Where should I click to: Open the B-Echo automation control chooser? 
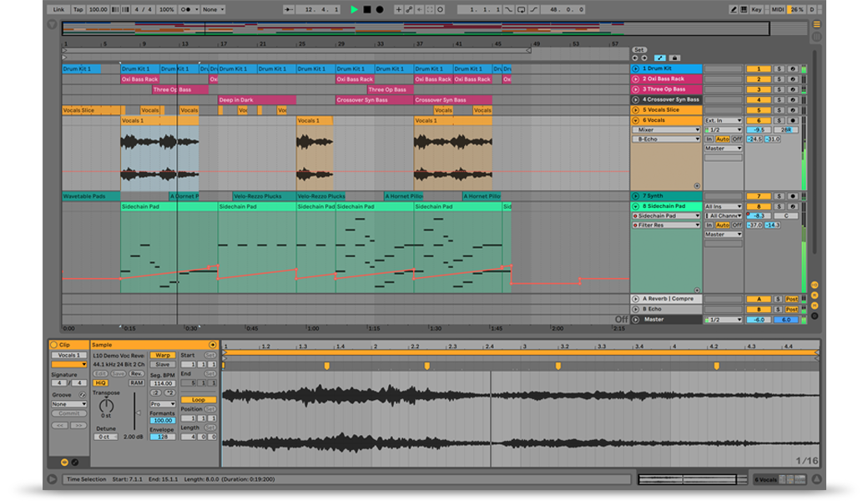point(667,139)
